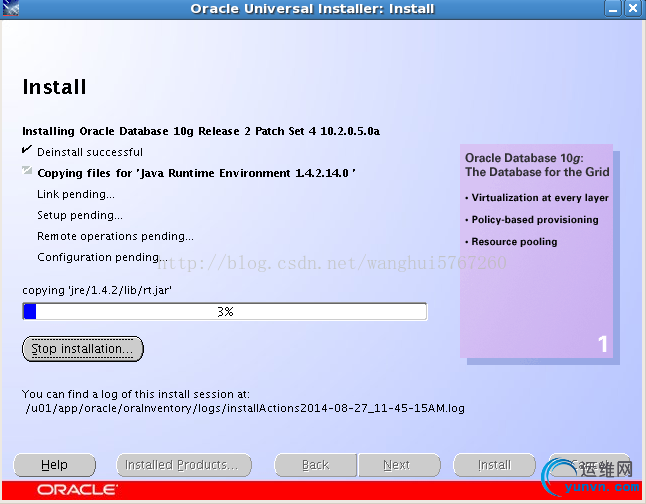
Task: Click the Installed Products button
Action: tap(184, 465)
